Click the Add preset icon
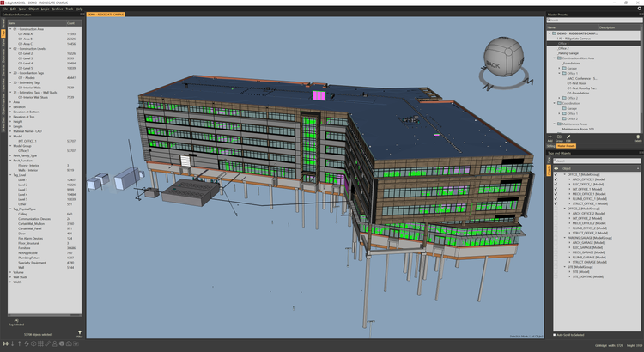The width and height of the screenshot is (644, 352). coord(551,137)
